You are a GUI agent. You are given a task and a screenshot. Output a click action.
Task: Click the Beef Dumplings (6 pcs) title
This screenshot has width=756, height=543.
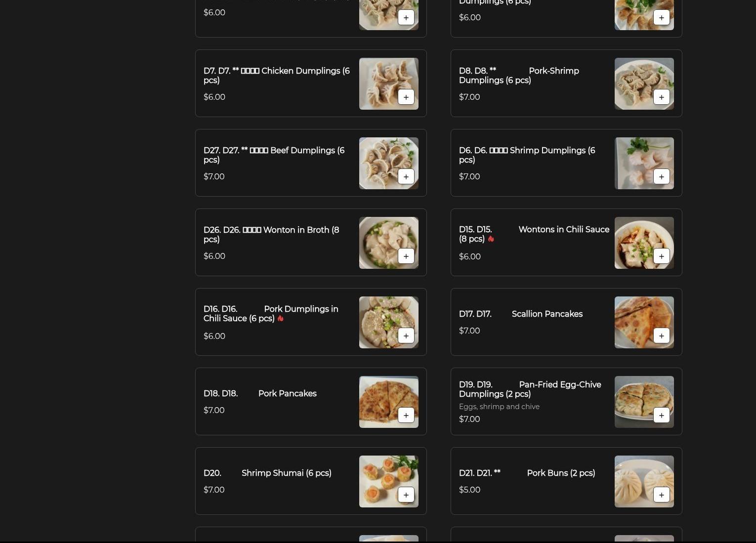(274, 155)
